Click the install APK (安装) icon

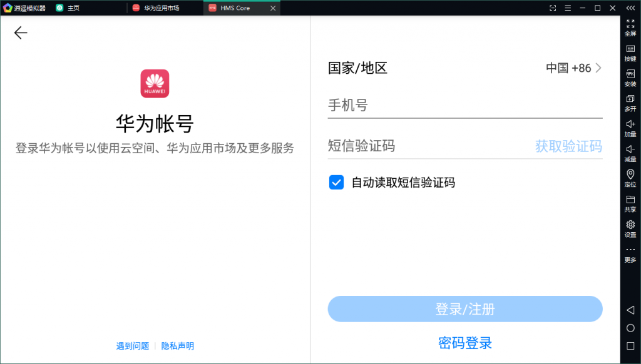click(630, 76)
